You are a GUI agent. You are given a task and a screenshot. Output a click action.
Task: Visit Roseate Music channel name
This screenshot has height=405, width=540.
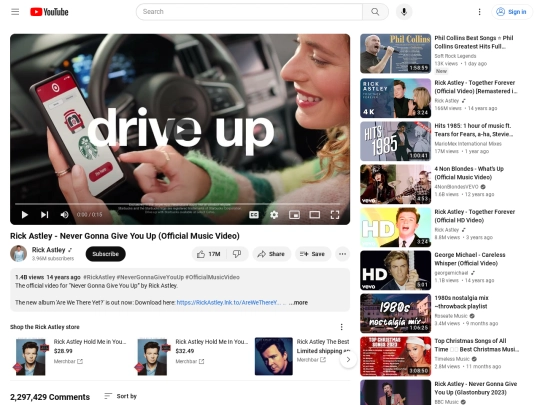tap(451, 316)
